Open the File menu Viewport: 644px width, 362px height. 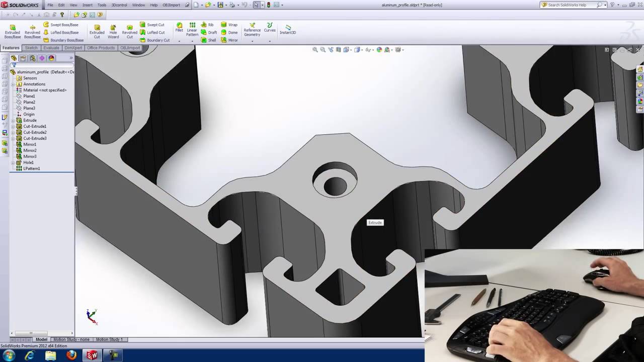click(x=50, y=5)
